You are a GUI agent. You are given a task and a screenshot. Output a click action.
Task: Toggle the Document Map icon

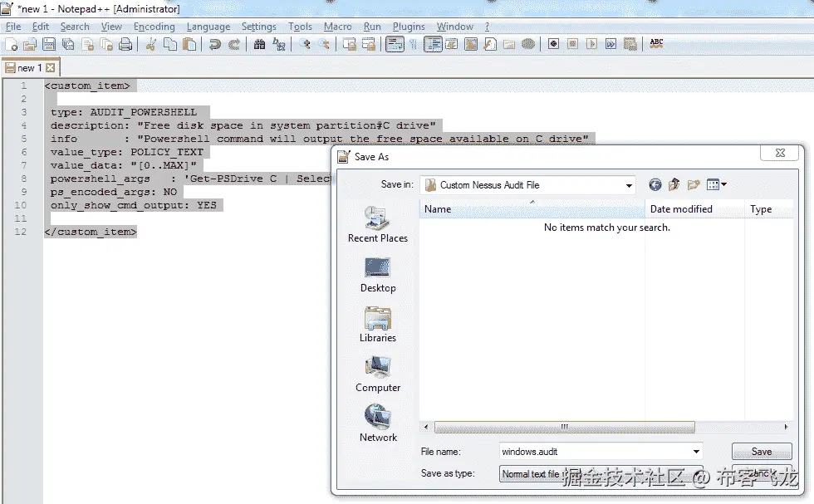(x=471, y=45)
